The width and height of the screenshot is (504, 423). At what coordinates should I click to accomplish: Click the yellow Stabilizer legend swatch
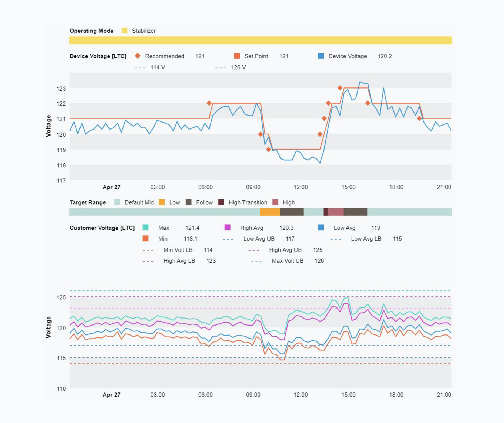point(124,31)
